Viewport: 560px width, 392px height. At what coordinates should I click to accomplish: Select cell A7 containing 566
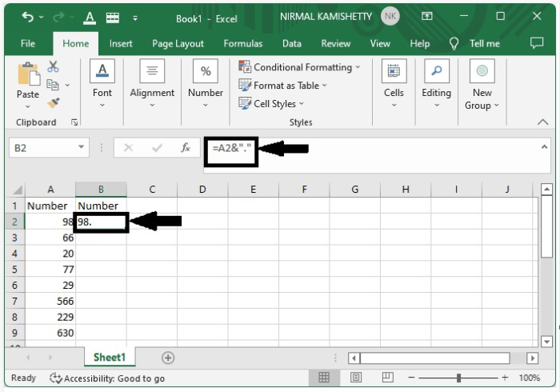pos(51,301)
